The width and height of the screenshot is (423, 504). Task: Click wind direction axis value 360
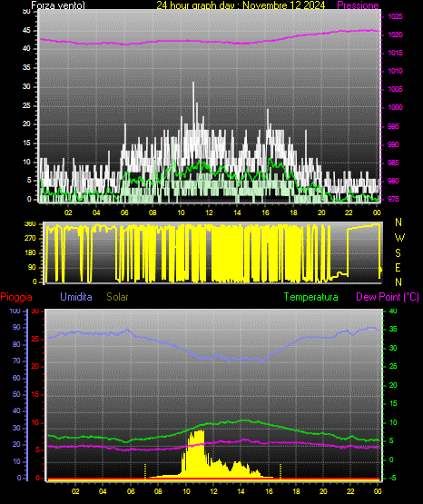30,224
